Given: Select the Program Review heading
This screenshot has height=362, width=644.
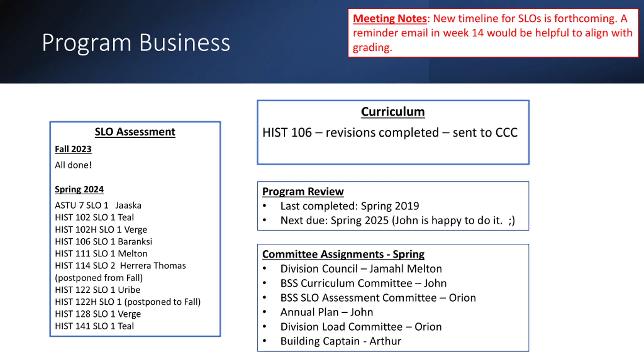Looking at the screenshot, I should (x=303, y=192).
